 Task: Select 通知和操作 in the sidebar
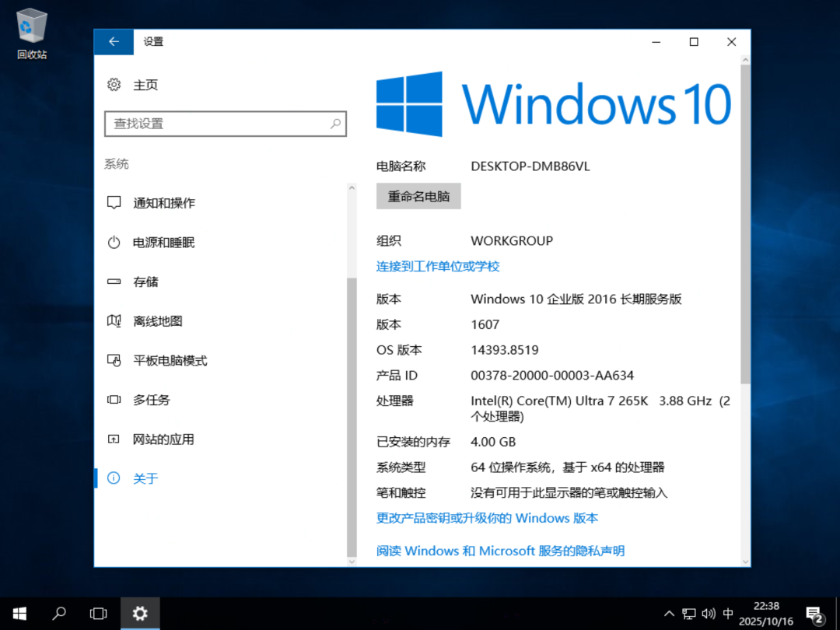(x=221, y=202)
